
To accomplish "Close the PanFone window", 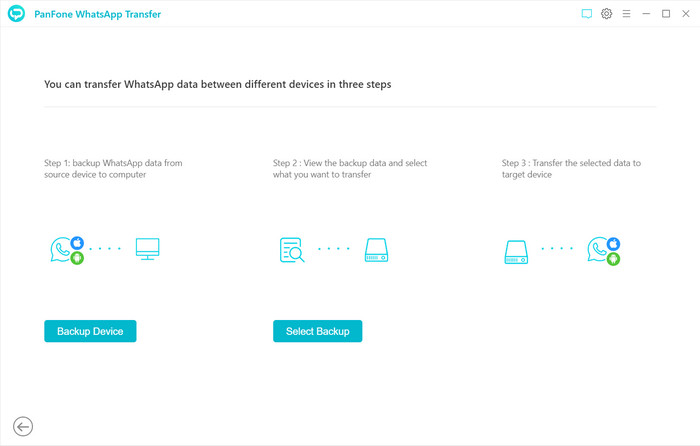I will pyautogui.click(x=686, y=14).
